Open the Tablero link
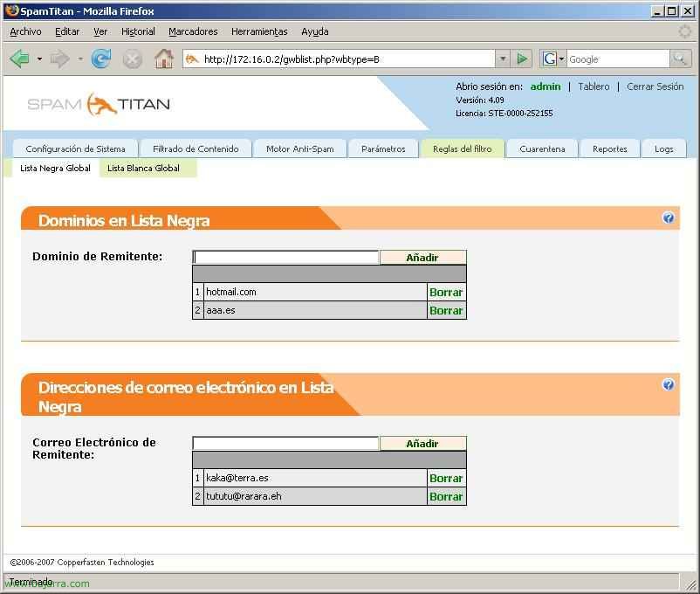Image resolution: width=700 pixels, height=594 pixels. 594,86
